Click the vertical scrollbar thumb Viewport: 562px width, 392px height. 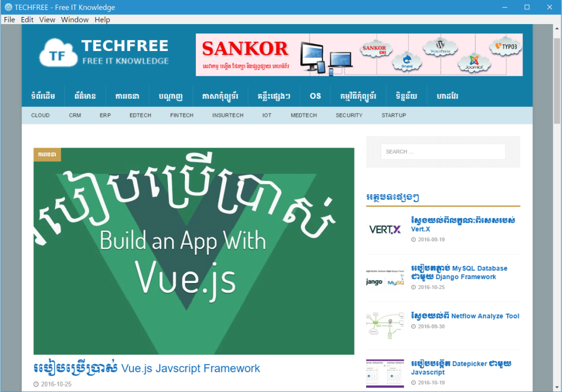pyautogui.click(x=557, y=81)
